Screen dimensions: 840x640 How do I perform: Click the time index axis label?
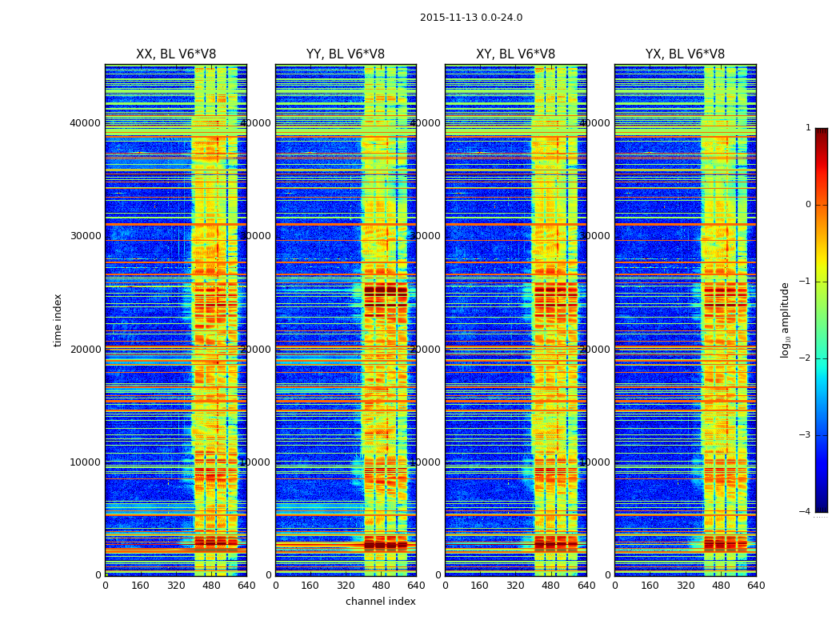click(58, 320)
